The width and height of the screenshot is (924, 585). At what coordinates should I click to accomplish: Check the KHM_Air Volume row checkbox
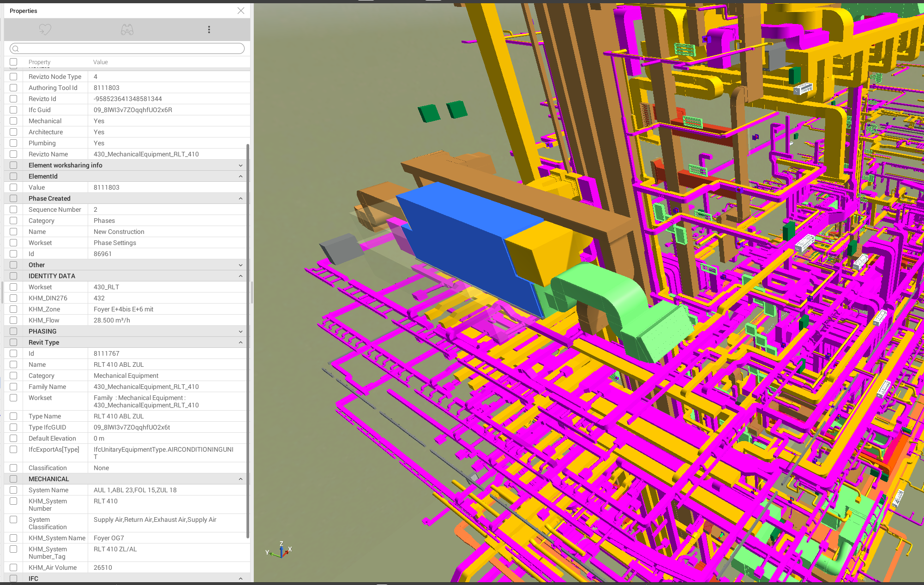click(x=13, y=567)
